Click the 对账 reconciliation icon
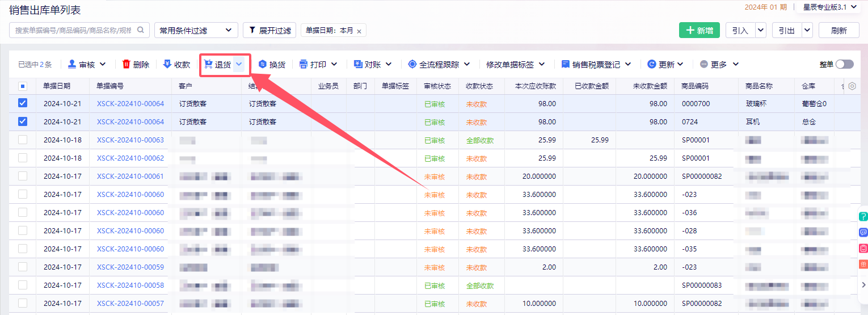 [358, 64]
